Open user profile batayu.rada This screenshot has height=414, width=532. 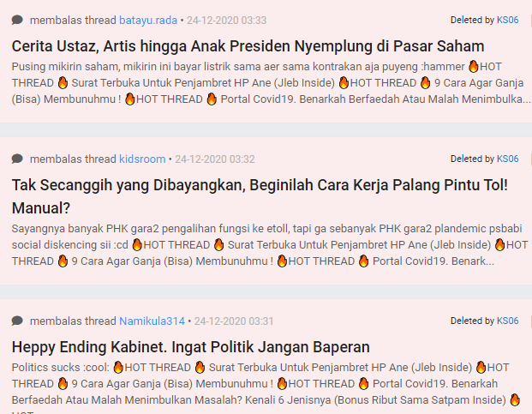[148, 21]
